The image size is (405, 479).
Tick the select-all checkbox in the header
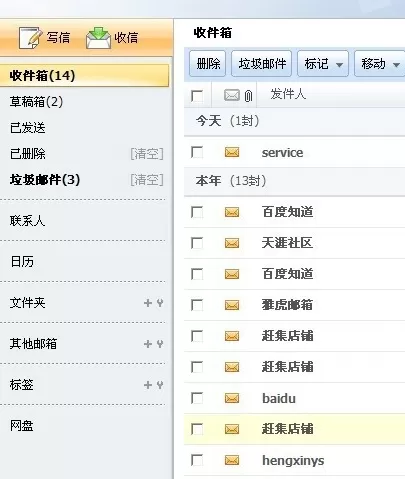197,96
